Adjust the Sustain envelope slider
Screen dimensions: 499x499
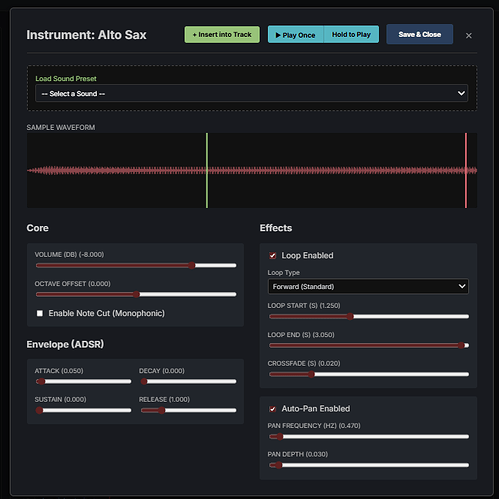[x=83, y=410]
